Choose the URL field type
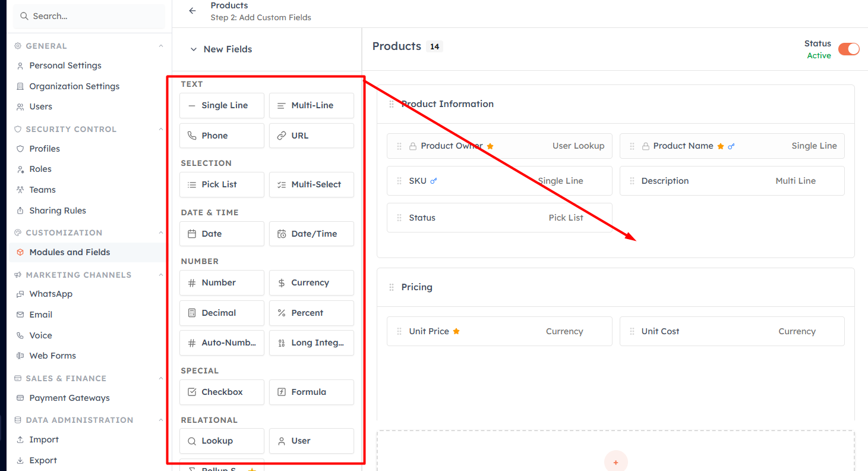Image resolution: width=868 pixels, height=471 pixels. click(x=311, y=136)
